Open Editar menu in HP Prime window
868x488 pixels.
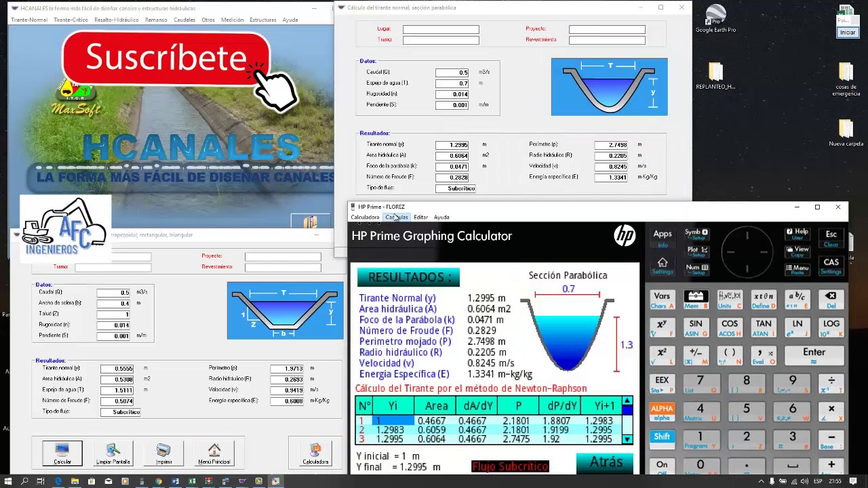pyautogui.click(x=420, y=218)
